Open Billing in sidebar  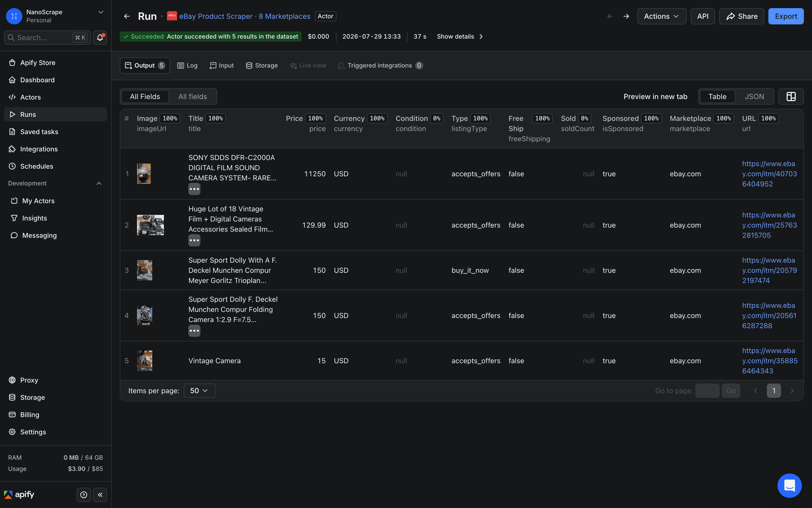point(55,415)
